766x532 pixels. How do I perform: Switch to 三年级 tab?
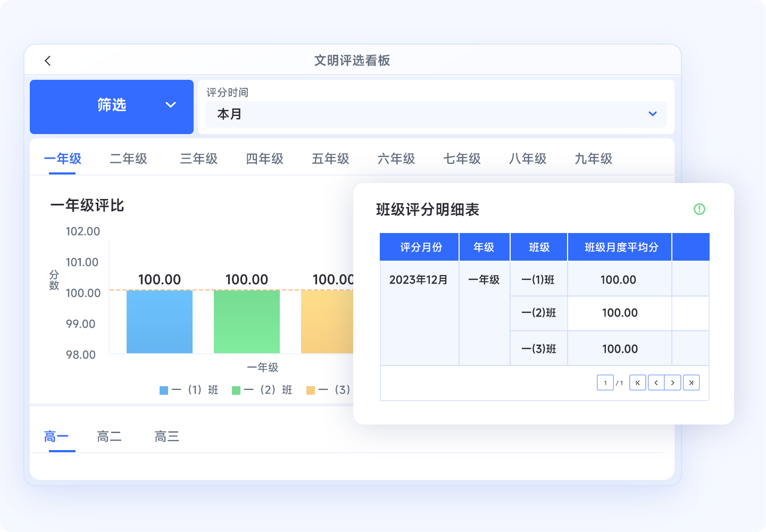click(x=199, y=159)
